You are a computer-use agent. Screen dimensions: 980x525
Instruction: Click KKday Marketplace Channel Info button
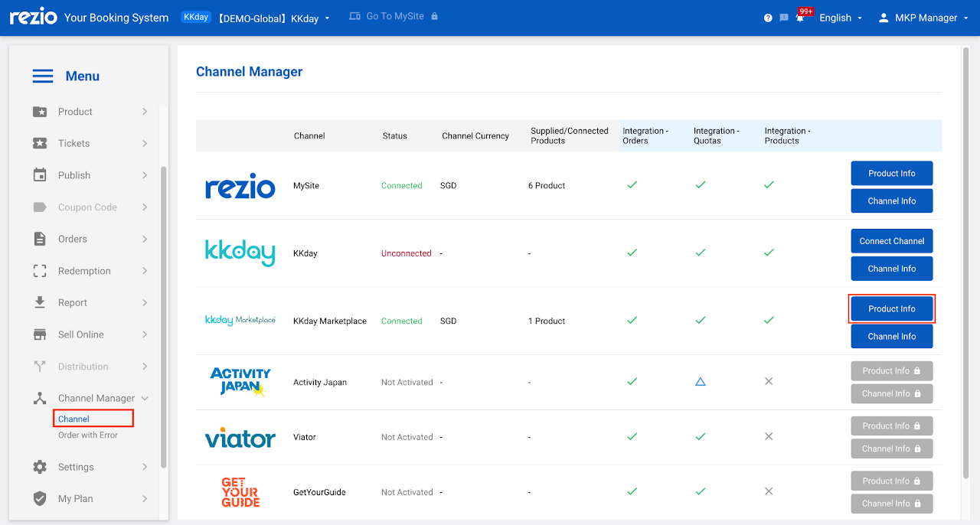(x=892, y=336)
